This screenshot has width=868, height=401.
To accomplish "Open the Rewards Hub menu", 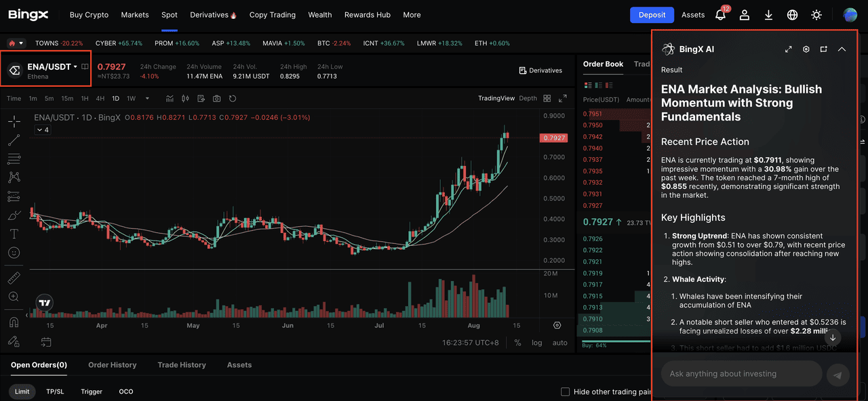I will coord(367,15).
